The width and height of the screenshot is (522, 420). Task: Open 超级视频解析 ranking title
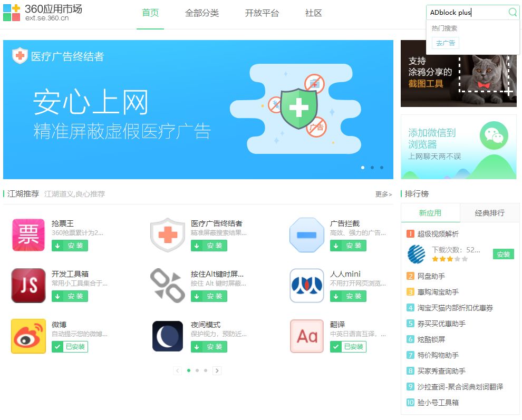(438, 234)
